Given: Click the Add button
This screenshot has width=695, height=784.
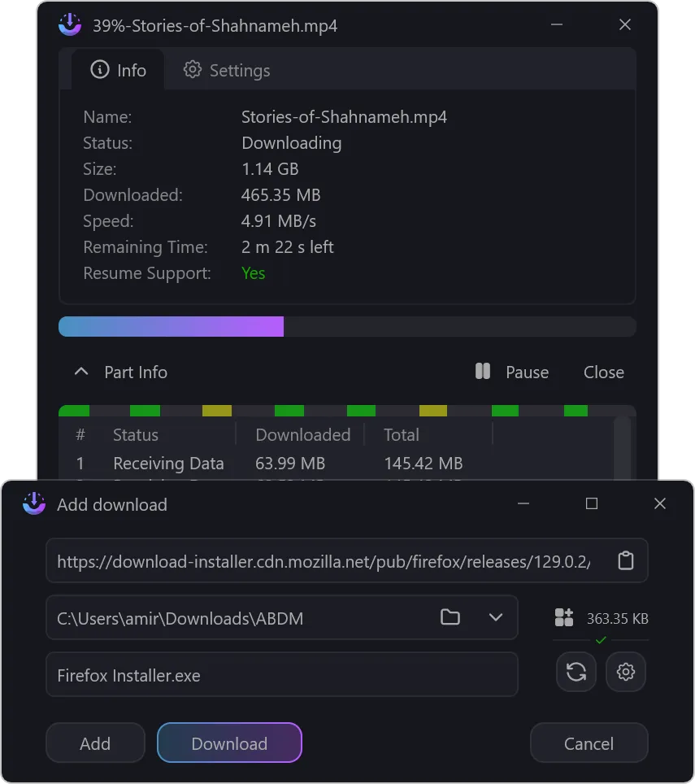Looking at the screenshot, I should click(95, 743).
